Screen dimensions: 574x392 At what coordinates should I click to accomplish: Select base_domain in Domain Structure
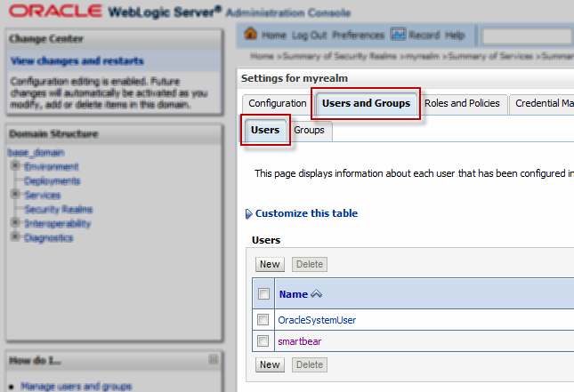(x=36, y=153)
